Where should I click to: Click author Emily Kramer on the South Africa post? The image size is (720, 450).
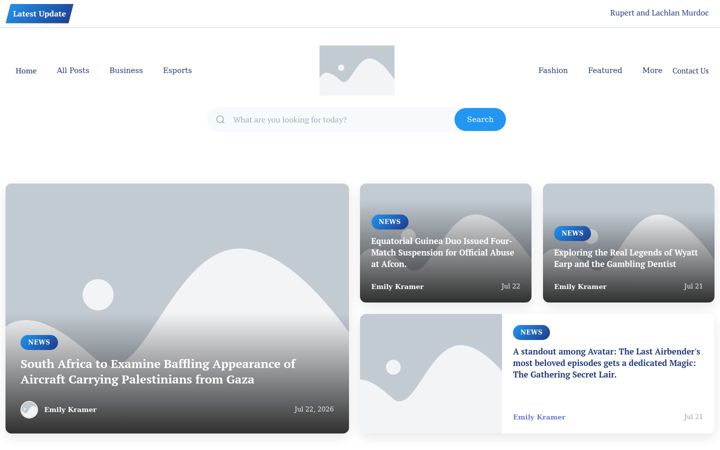pyautogui.click(x=70, y=410)
